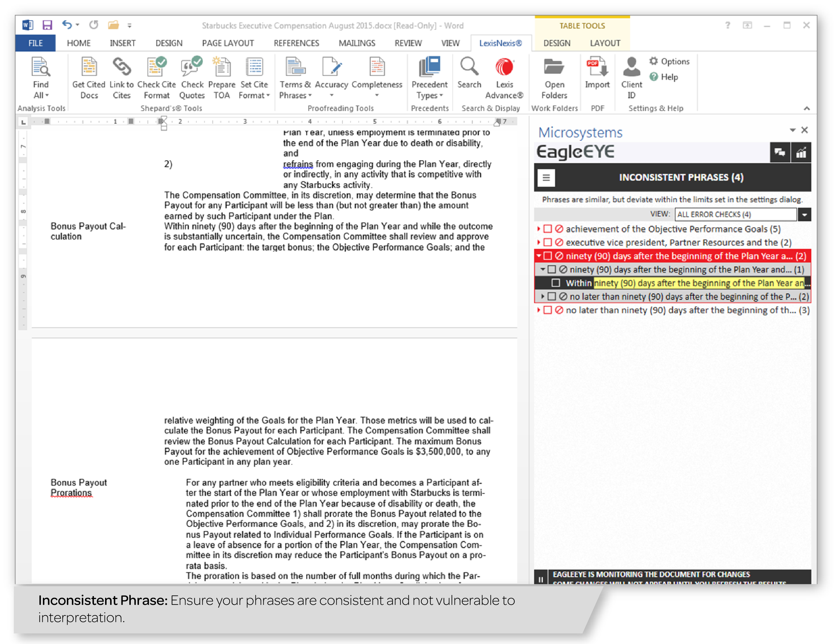Expand 'no later than ninety (90)... P... (2)' sub-row
This screenshot has height=644, width=837.
[542, 296]
